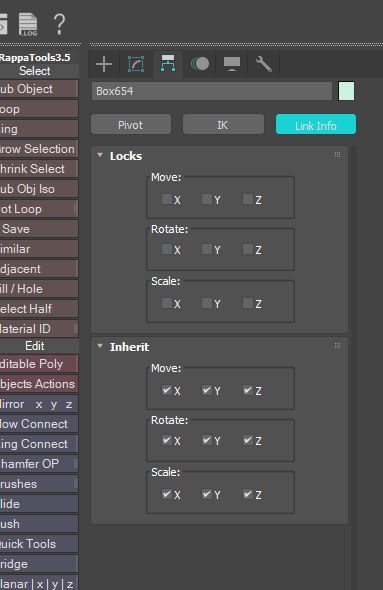Click the Locks rollout grip handle
This screenshot has height=590, width=383.
tap(337, 155)
